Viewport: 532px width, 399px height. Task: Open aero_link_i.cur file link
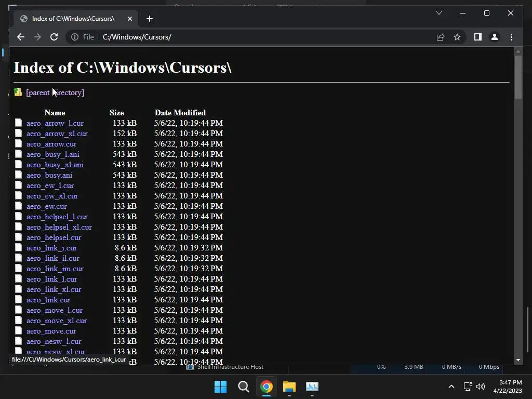pos(51,248)
